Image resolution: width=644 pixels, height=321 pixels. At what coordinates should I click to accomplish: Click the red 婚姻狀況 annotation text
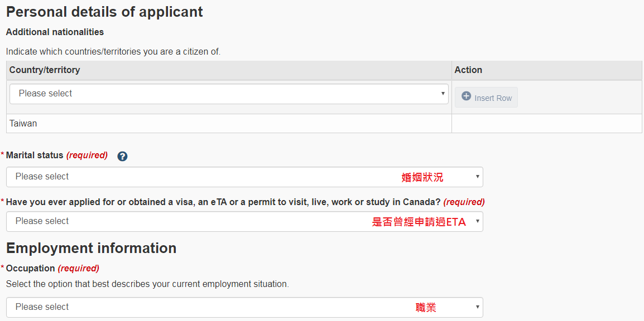point(422,178)
